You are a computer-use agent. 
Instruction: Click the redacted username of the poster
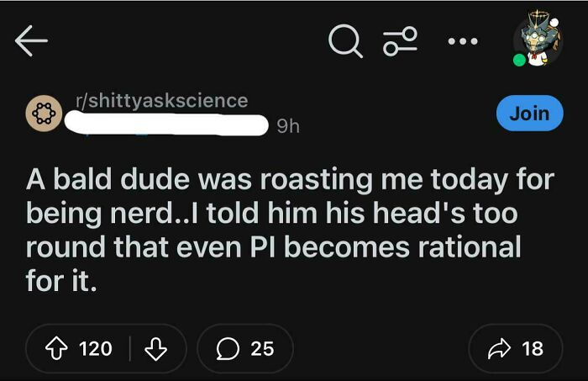(x=168, y=126)
